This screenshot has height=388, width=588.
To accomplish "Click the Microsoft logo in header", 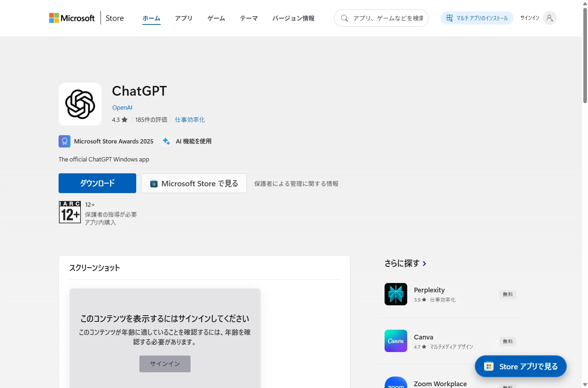I will coord(72,18).
